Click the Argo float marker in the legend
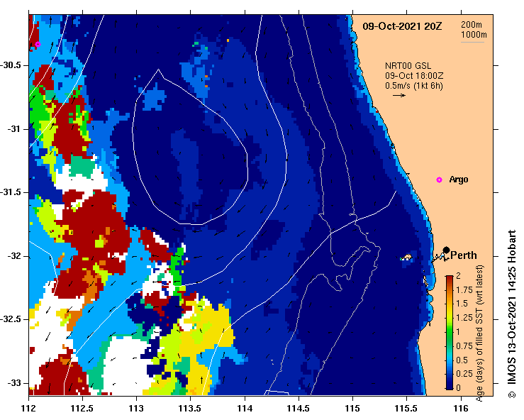Image resolution: width=524 pixels, height=420 pixels. (x=439, y=180)
